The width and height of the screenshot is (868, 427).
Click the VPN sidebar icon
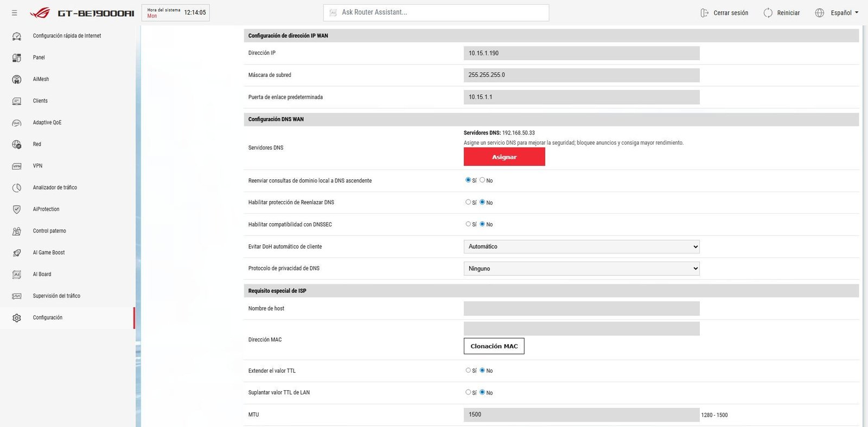(x=17, y=166)
